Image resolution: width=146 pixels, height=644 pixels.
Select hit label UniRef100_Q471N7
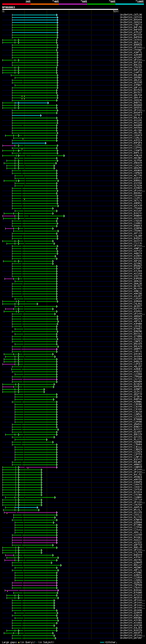click(131, 638)
